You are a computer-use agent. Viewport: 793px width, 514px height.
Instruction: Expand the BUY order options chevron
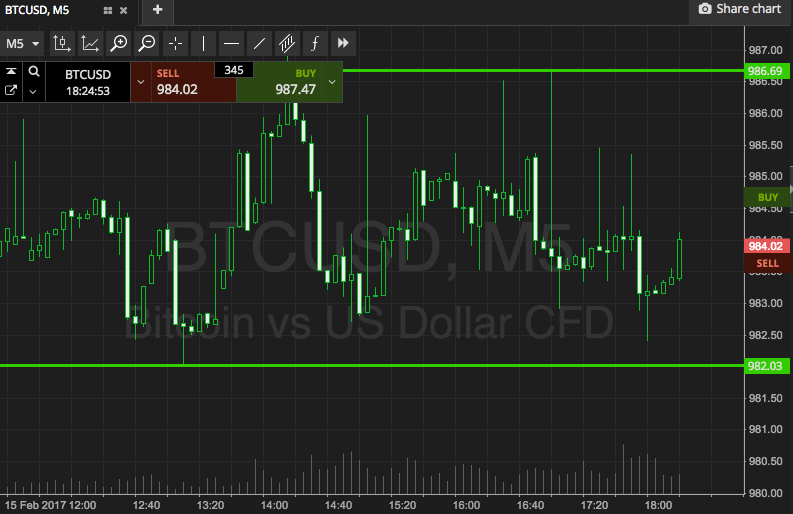[331, 81]
